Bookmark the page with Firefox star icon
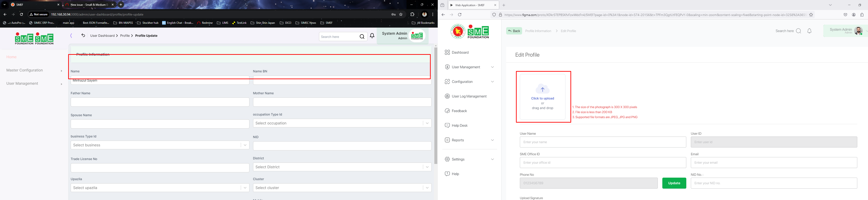Viewport: 868px width, 200px height. pyautogui.click(x=811, y=15)
